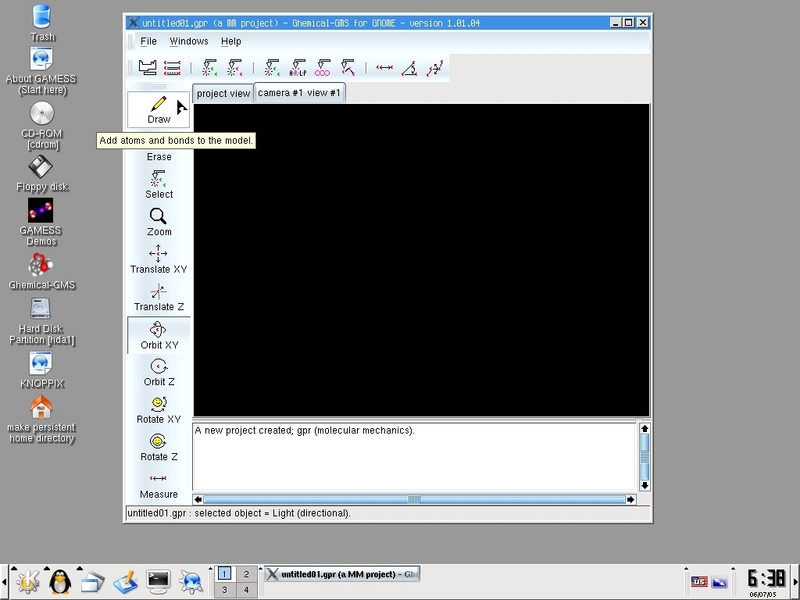Click the measure angle toolbar icon
The image size is (800, 600).
(x=410, y=68)
